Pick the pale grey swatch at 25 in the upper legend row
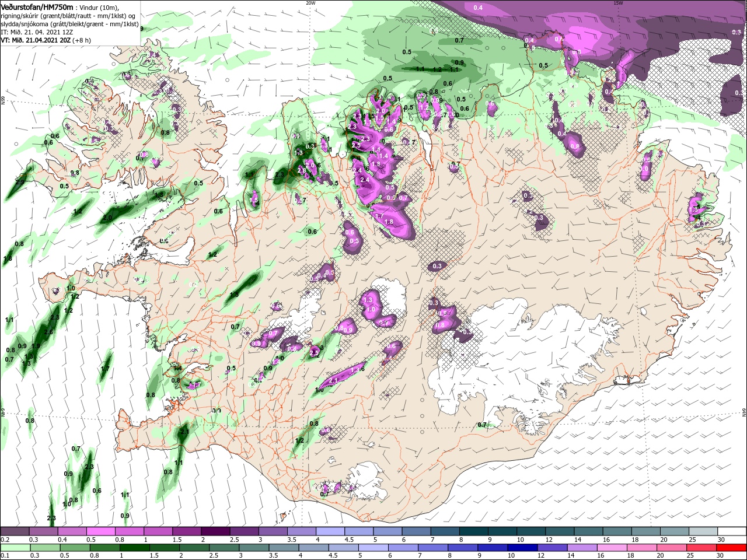The height and width of the screenshot is (560, 747). pos(703,531)
